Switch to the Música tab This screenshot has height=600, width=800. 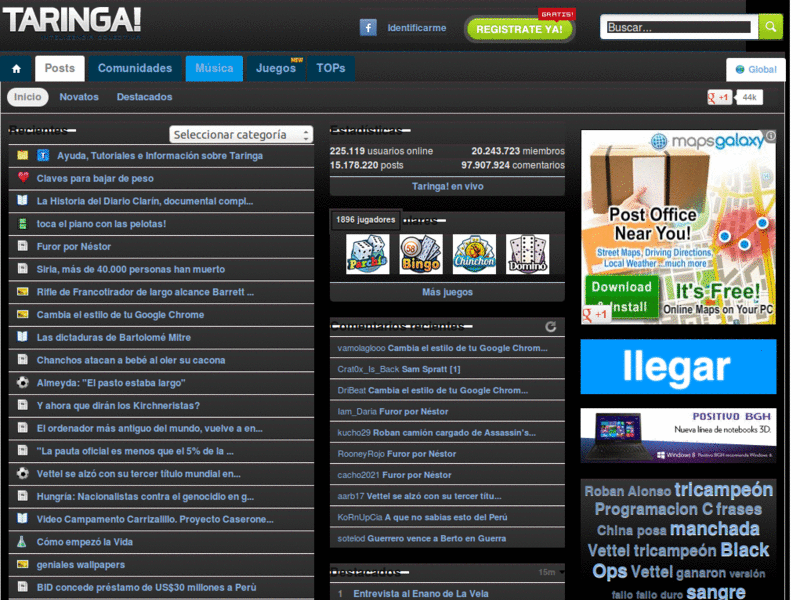(x=214, y=68)
